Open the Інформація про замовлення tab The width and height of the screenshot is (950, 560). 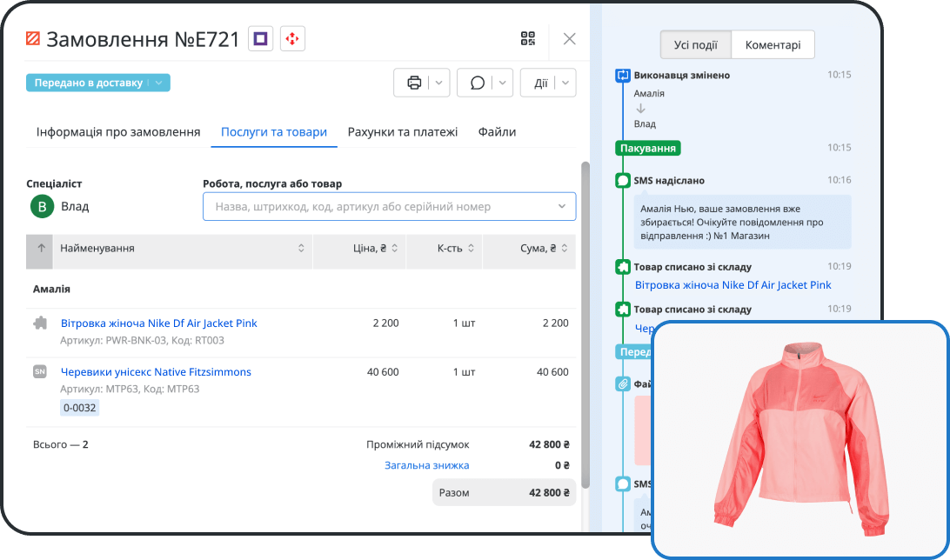118,132
